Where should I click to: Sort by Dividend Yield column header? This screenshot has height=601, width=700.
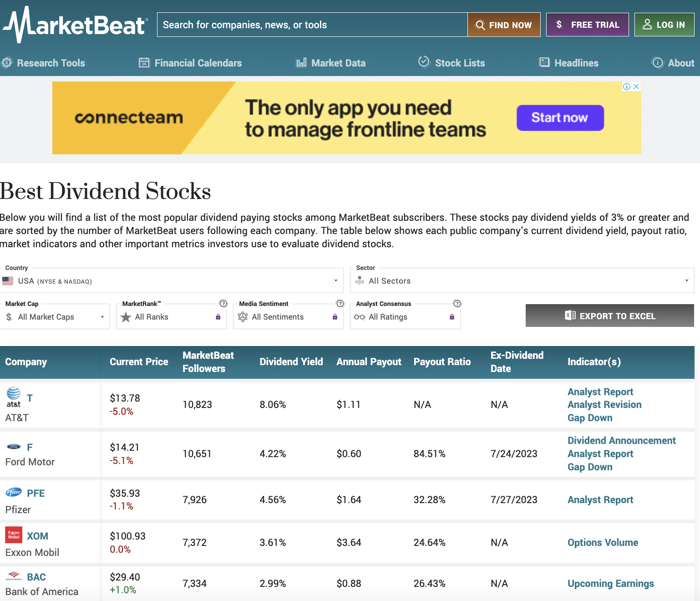291,362
